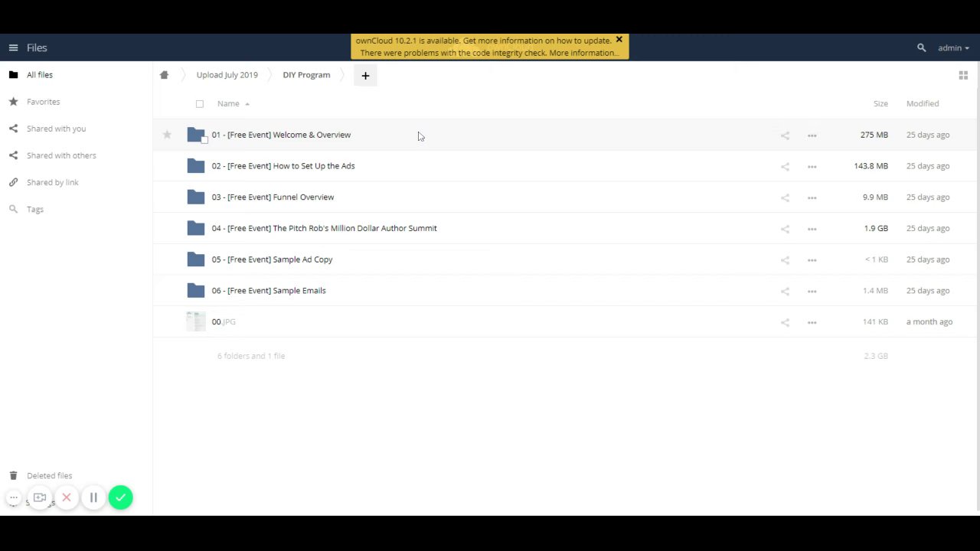Open the hamburger app menu
Screen dimensions: 980x551
click(13, 47)
